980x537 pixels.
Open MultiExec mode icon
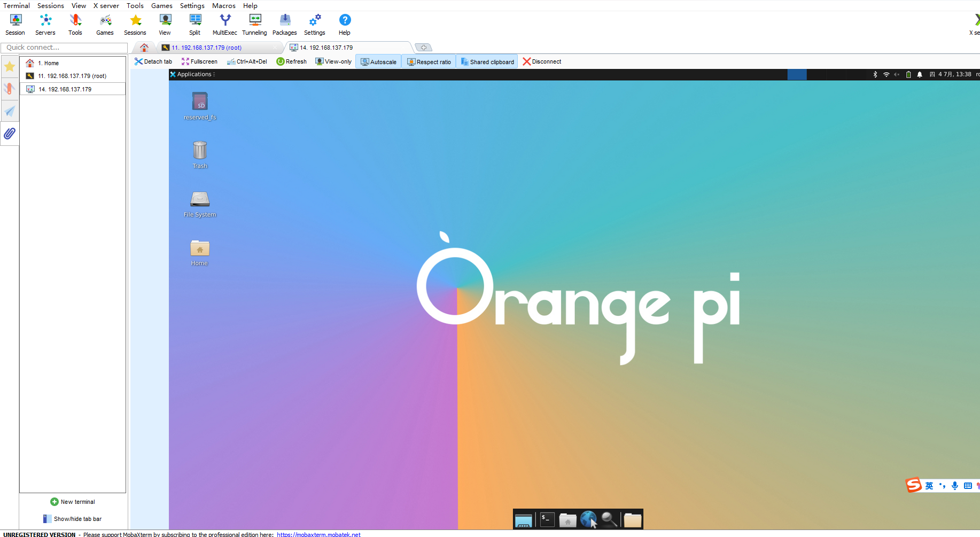pos(225,25)
